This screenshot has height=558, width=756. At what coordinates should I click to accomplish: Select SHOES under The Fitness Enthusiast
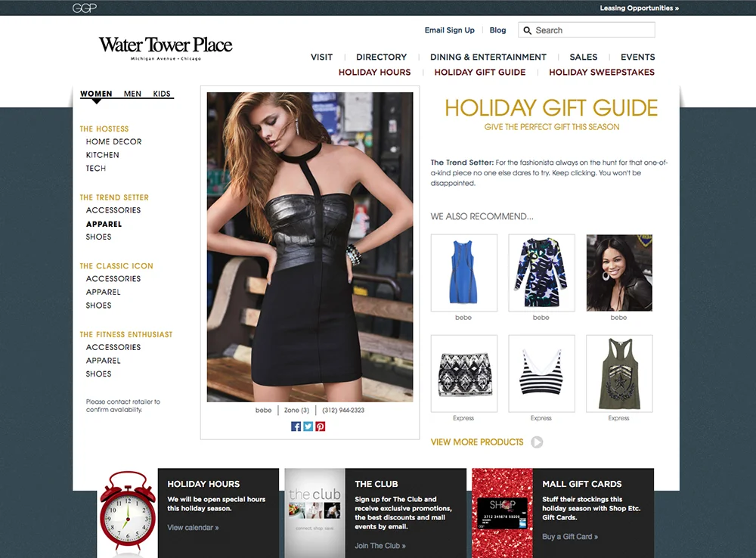pos(98,374)
